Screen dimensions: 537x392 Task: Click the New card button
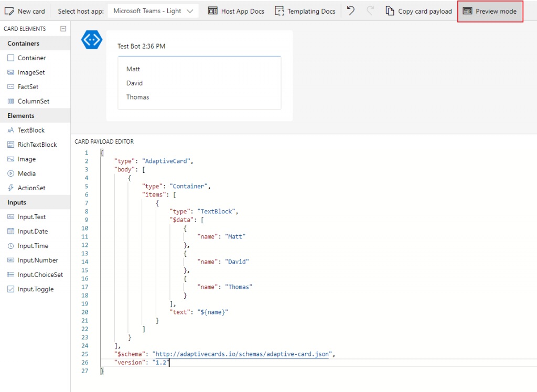25,10
